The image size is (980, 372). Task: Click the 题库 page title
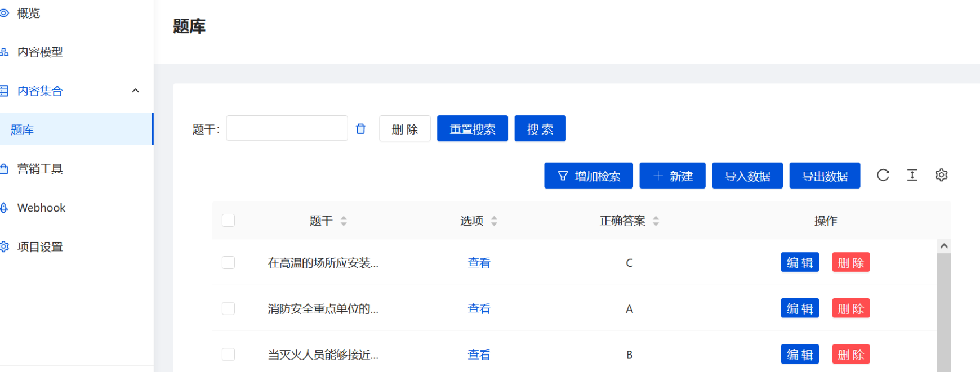[x=189, y=26]
